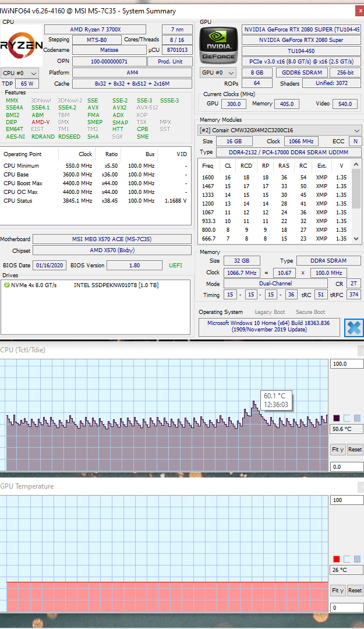Click the UEFI label next to BIOS version

click(175, 265)
